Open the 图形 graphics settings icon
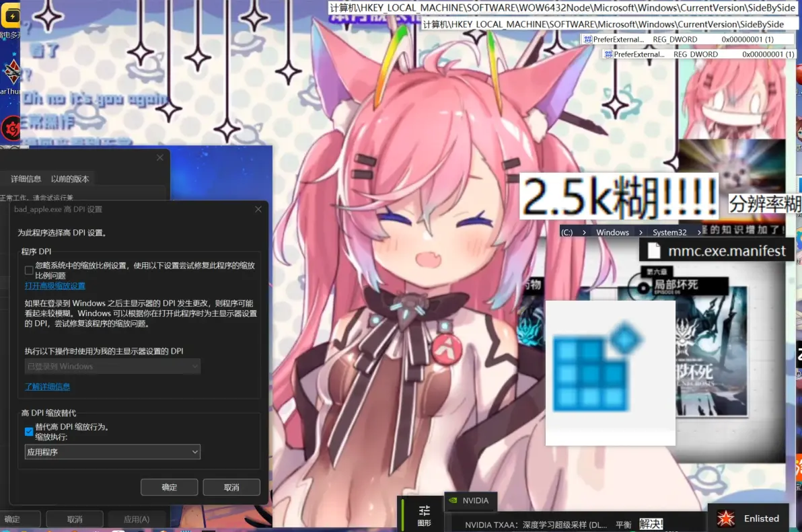The height and width of the screenshot is (532, 802). point(424,515)
